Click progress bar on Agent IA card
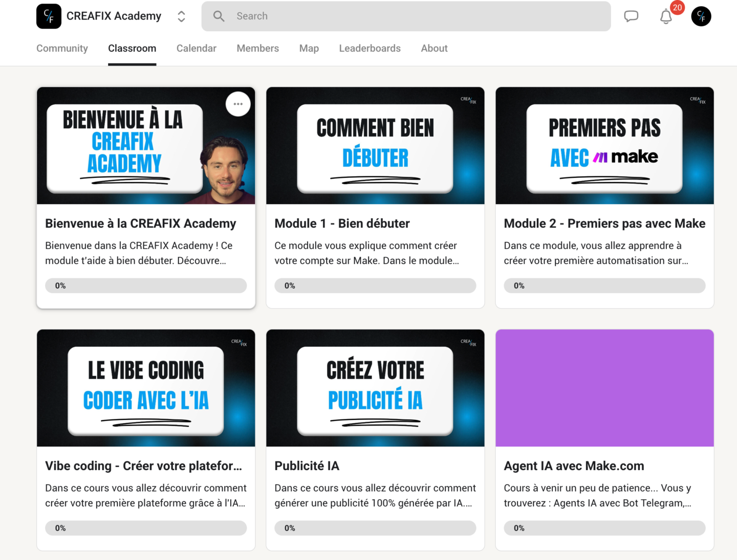Viewport: 737px width, 560px height. 604,528
